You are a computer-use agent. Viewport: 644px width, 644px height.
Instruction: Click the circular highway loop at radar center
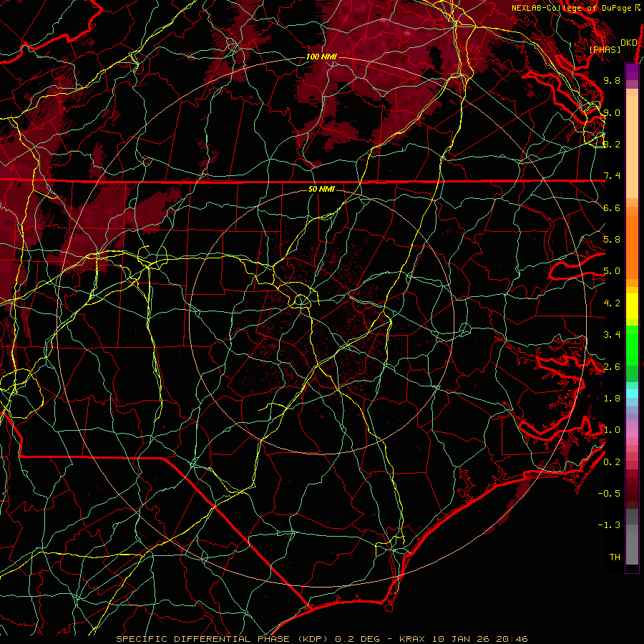coord(301,301)
